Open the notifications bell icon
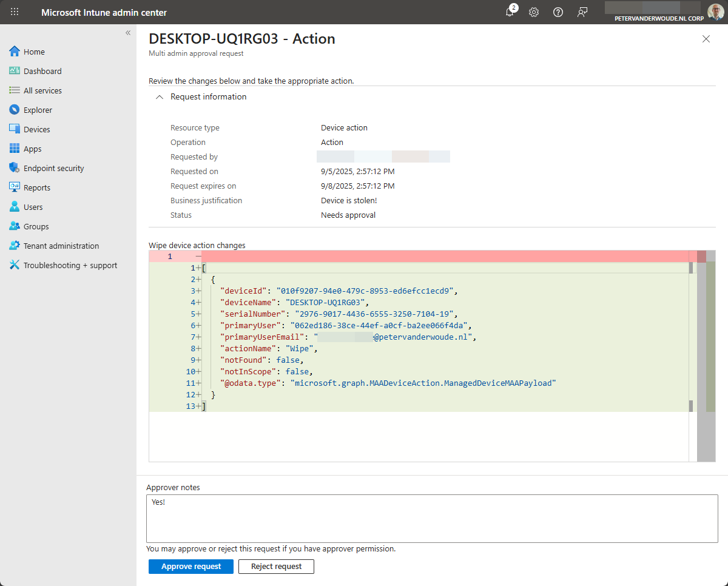728x586 pixels. [x=510, y=12]
